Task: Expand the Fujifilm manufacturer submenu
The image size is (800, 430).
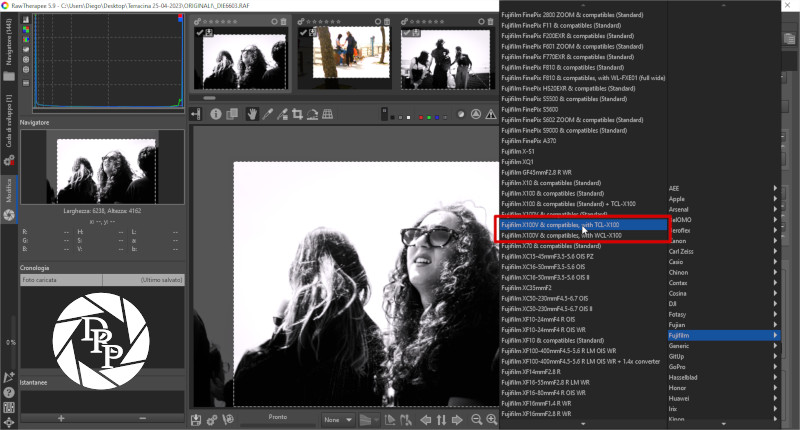Action: [x=722, y=333]
